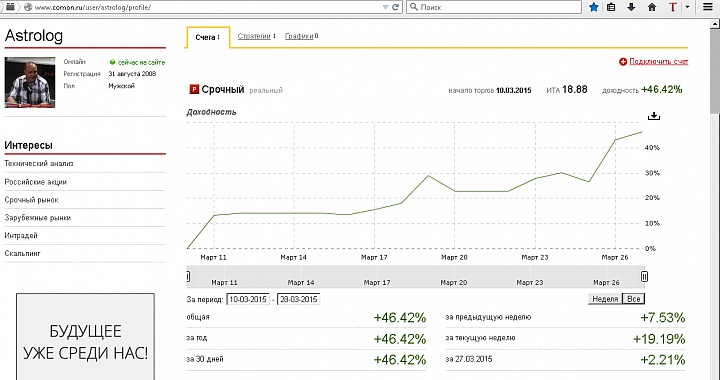This screenshot has height=380, width=720.
Task: Click the 40% axis label
Action: pyautogui.click(x=652, y=148)
